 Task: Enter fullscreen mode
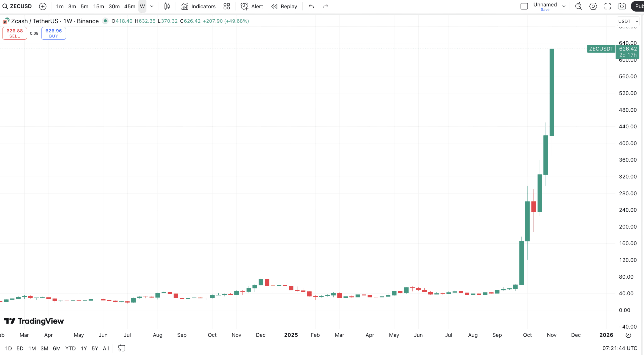click(608, 6)
